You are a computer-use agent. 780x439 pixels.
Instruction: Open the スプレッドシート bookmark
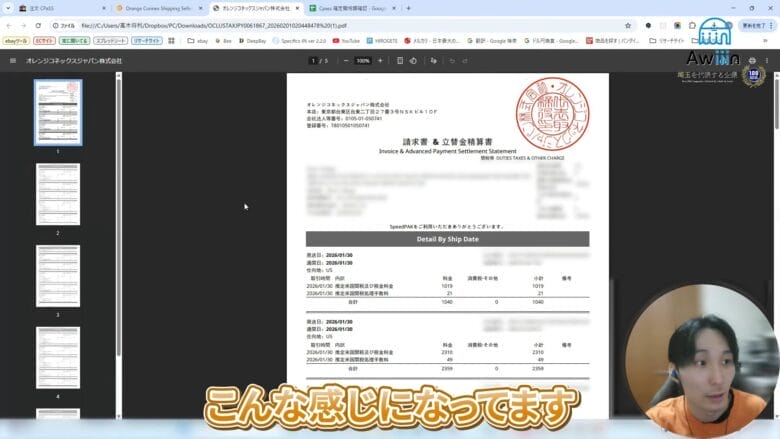[x=110, y=41]
